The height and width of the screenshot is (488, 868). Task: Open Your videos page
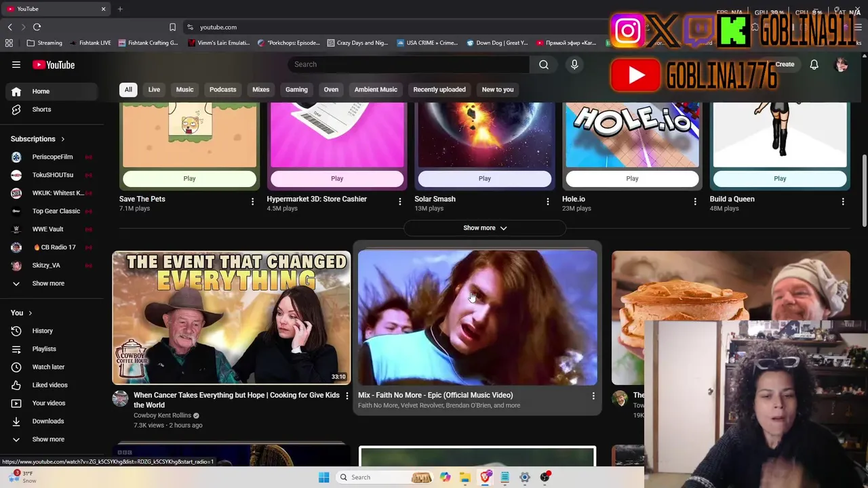[x=52, y=403]
